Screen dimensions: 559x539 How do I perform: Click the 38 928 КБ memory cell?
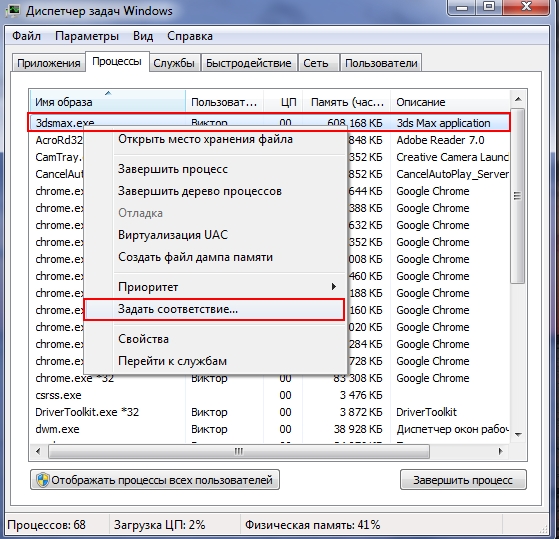tap(358, 429)
